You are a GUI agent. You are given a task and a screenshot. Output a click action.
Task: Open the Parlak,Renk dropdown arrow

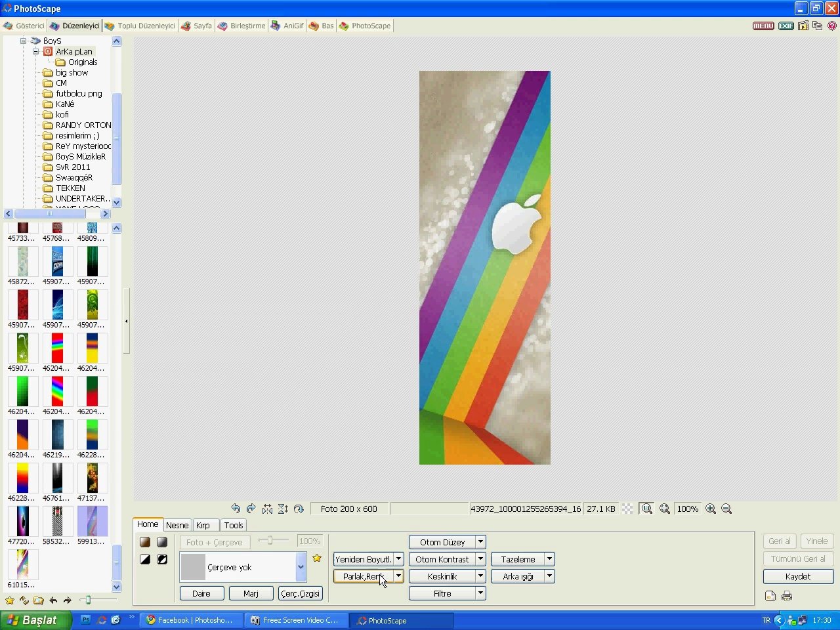(x=398, y=576)
